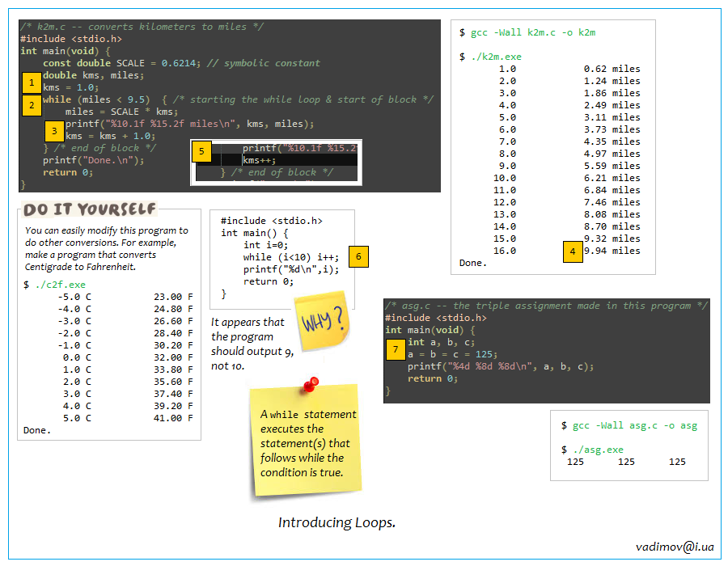Click the '$ ./c2f.exe' command
The image size is (728, 566).
pyautogui.click(x=54, y=285)
